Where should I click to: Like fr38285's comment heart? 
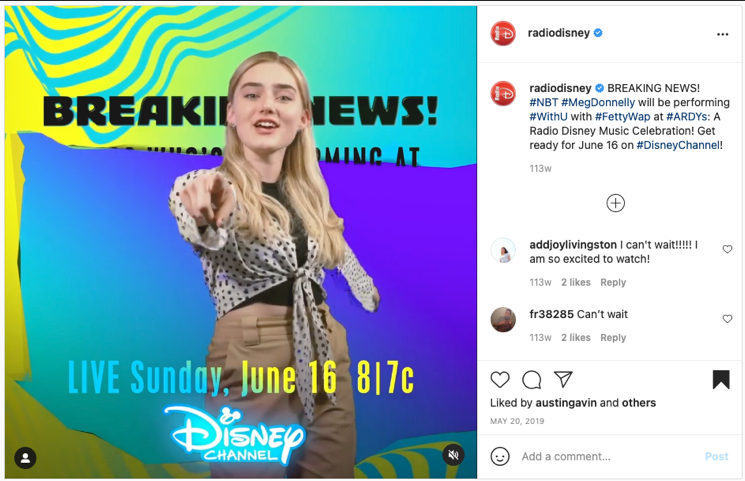727,319
